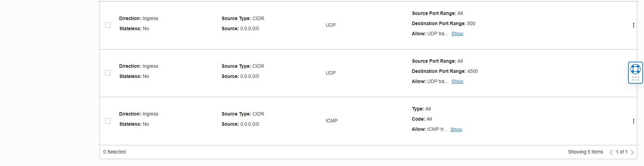Click the ICMP rule's 'Type: All' text

(x=421, y=109)
